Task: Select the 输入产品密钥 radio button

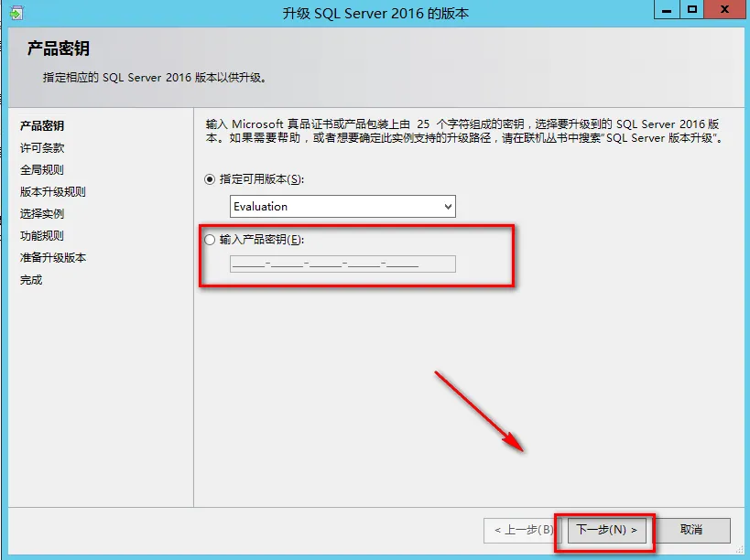Action: point(210,240)
